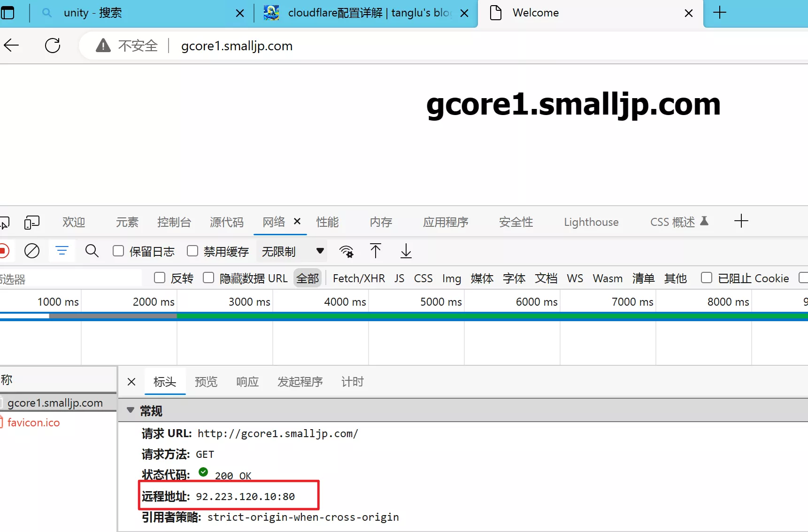The image size is (808, 532).
Task: Collapse the 常规 headers section
Action: [x=130, y=410]
